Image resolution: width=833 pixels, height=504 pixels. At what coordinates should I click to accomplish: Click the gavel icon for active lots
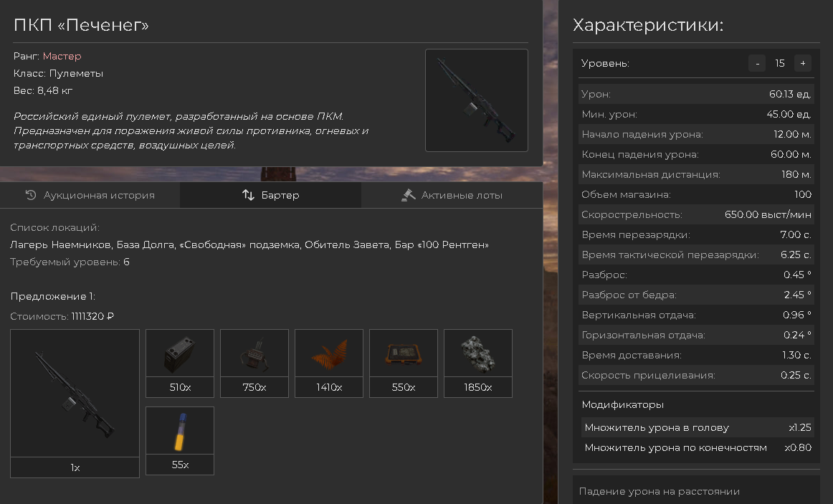[408, 195]
